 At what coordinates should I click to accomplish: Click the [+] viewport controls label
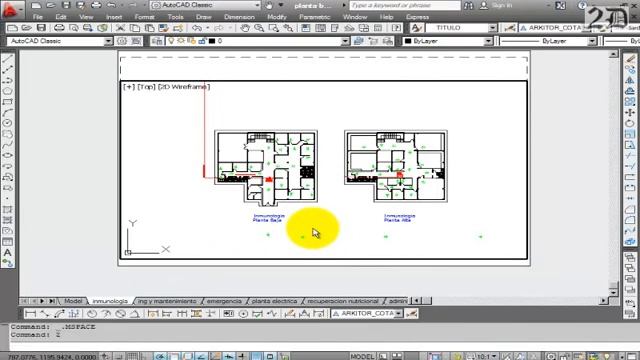[x=129, y=87]
